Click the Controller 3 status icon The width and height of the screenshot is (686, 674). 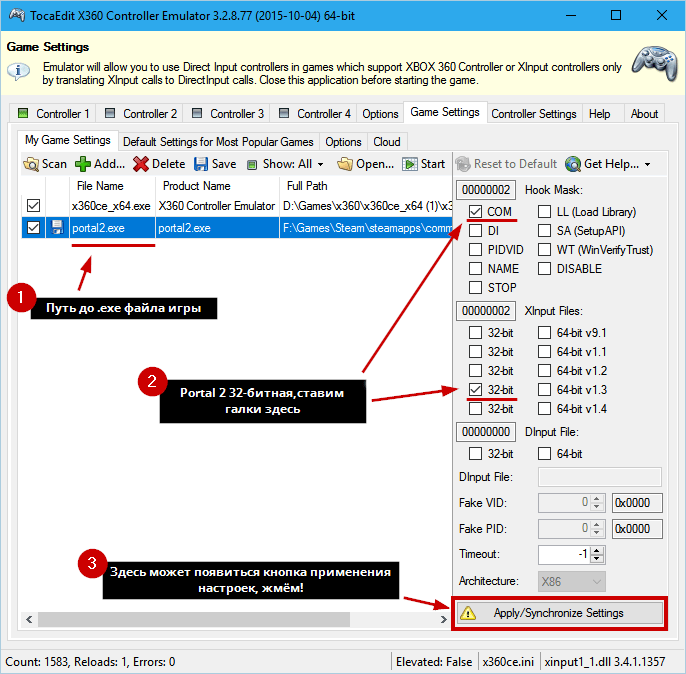tap(197, 114)
